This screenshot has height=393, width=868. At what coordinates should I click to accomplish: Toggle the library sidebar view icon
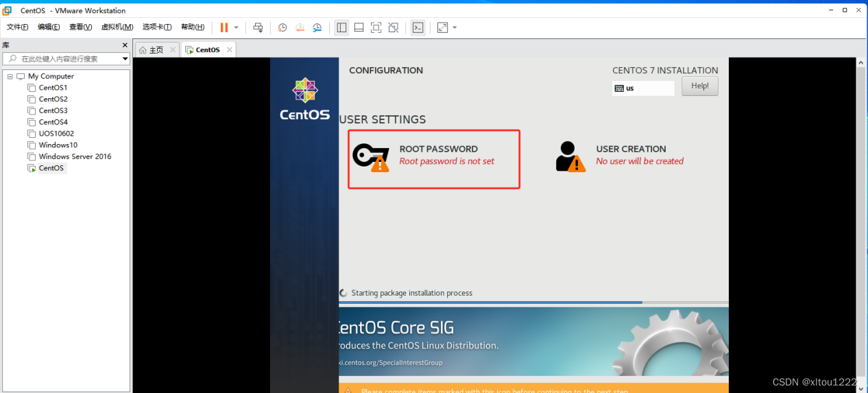341,27
